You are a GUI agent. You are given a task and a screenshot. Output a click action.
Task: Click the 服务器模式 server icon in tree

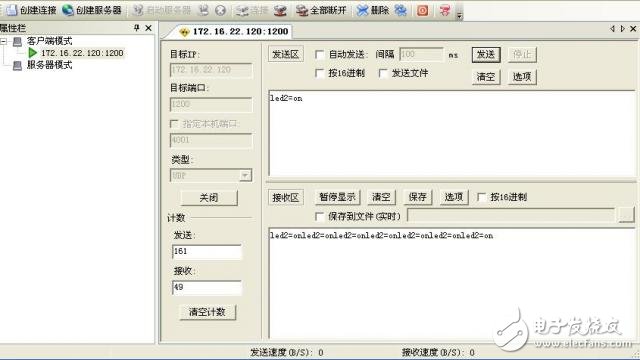click(x=17, y=65)
